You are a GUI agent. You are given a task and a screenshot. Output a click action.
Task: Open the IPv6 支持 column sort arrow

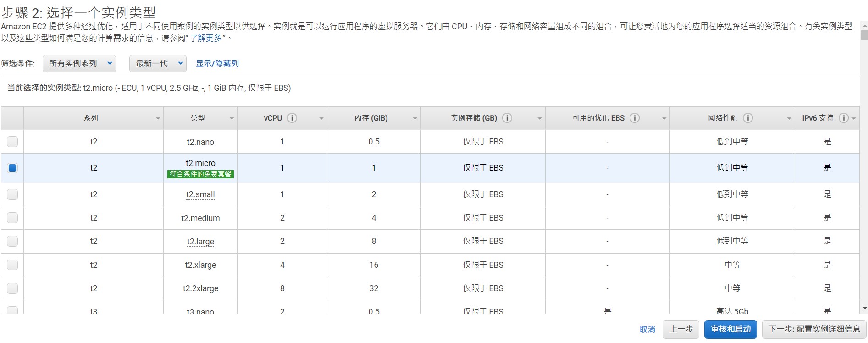[x=854, y=119]
